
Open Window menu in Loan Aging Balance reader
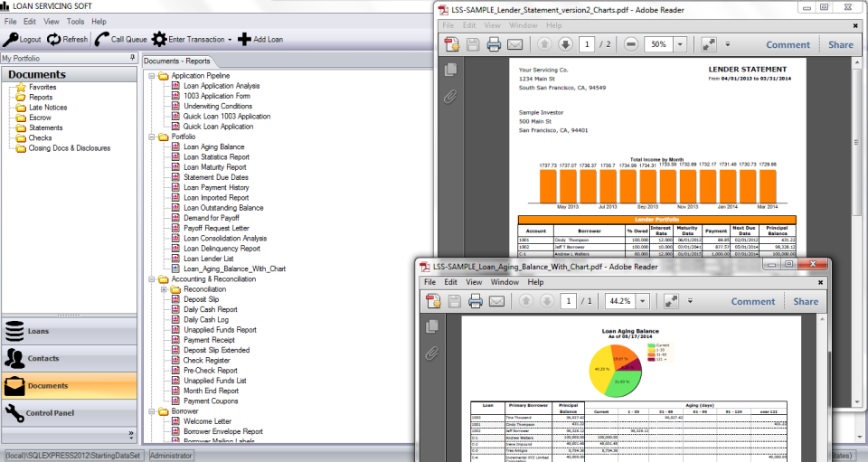click(505, 282)
